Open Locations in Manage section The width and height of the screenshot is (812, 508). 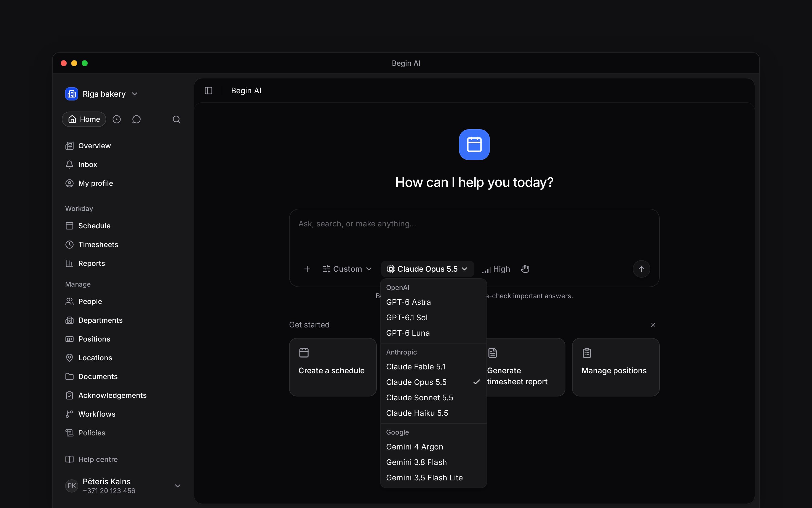click(124, 358)
